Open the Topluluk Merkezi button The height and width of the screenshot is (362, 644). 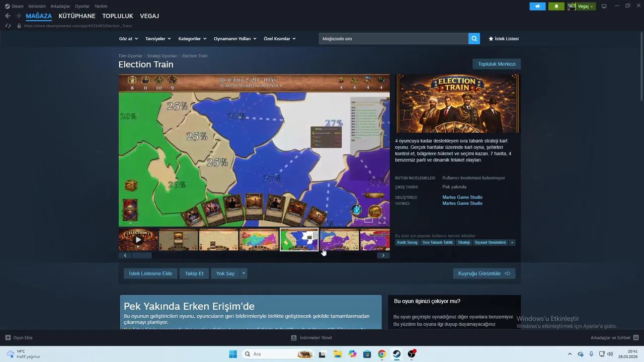click(497, 64)
